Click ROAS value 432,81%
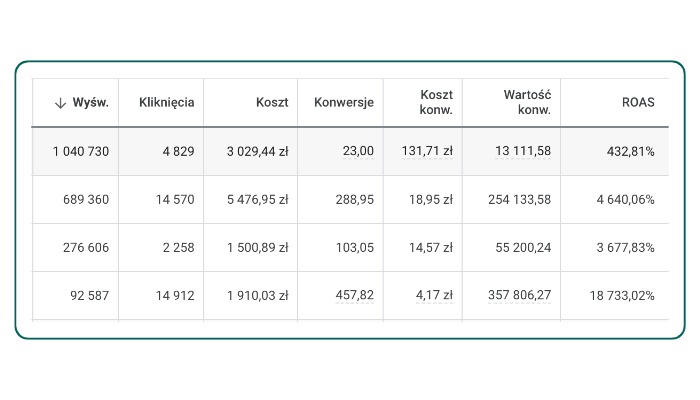700x400 pixels. pos(630,151)
